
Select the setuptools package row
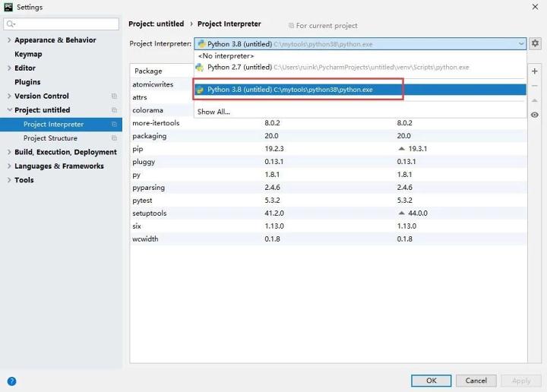[x=328, y=213]
